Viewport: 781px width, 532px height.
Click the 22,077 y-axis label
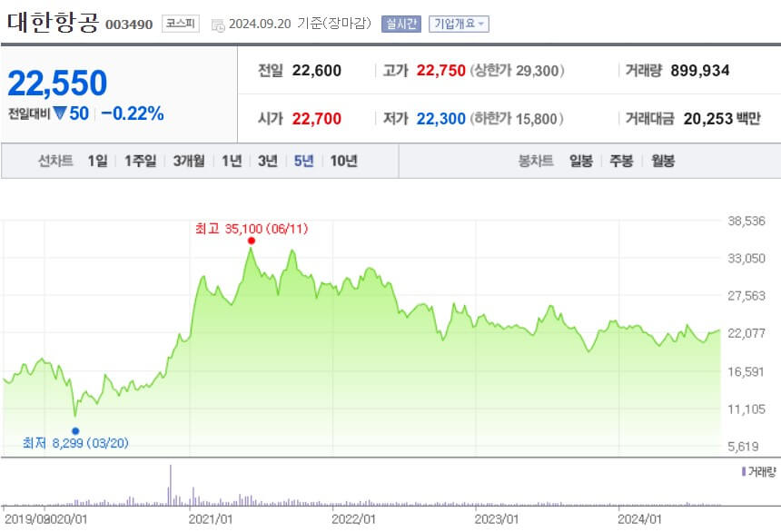[746, 333]
